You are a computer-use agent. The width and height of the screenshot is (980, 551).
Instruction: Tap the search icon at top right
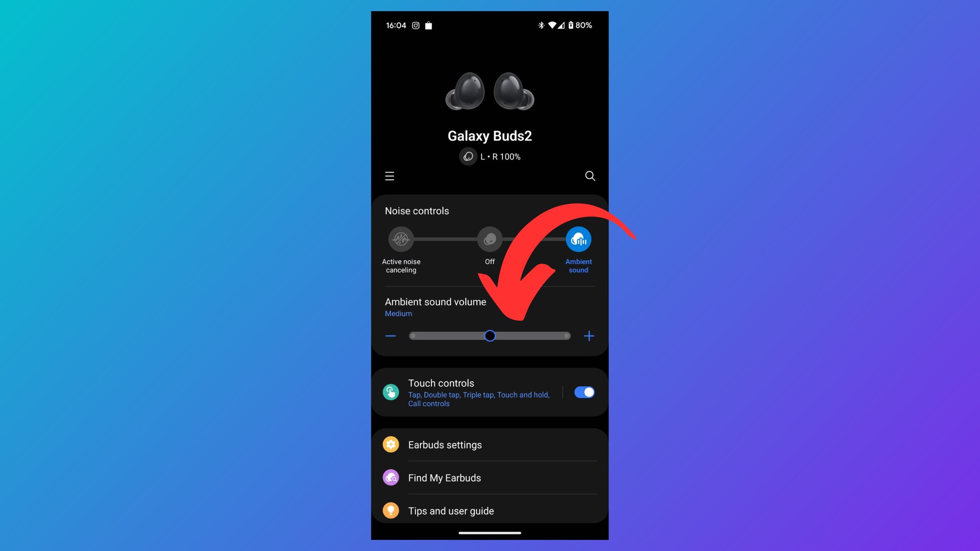click(x=590, y=176)
